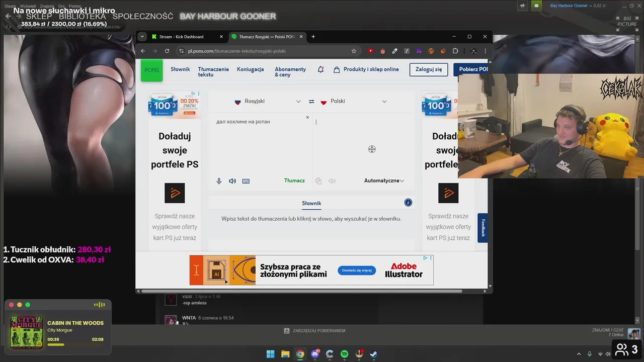644x362 pixels.
Task: Open BIBLIOTEKA in Steam navigation
Action: [83, 16]
